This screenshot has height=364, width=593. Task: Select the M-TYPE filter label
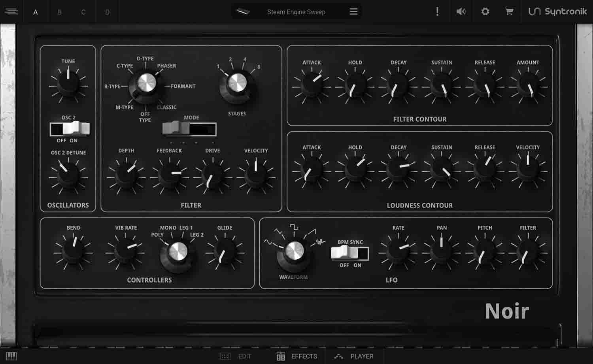click(125, 108)
